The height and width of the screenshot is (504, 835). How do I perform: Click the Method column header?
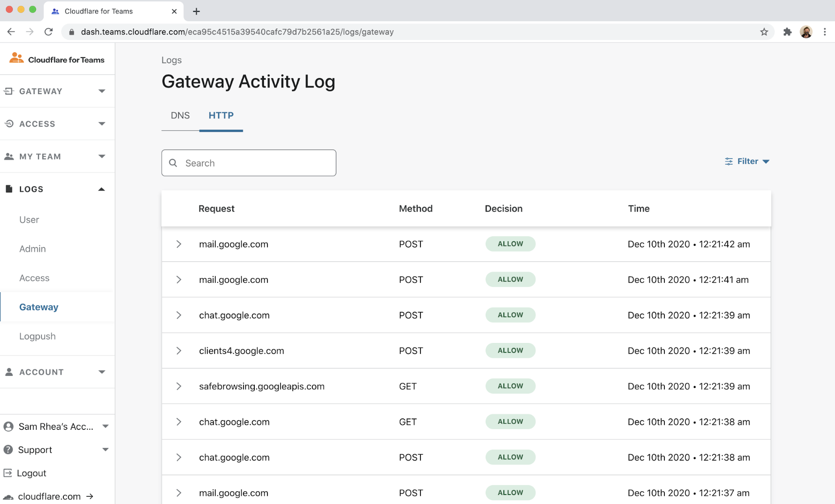tap(415, 209)
